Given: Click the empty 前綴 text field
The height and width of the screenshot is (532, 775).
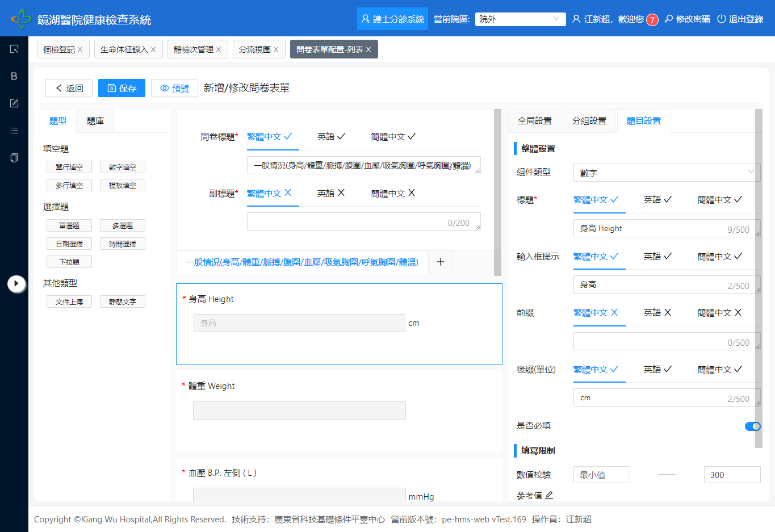Looking at the screenshot, I should pos(667,341).
